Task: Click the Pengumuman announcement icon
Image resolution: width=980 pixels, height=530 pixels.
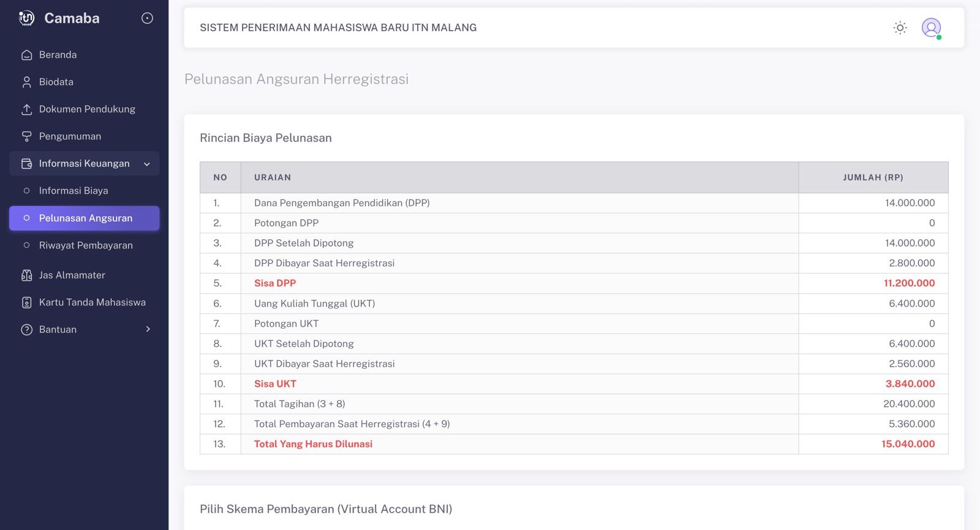Action: point(26,136)
